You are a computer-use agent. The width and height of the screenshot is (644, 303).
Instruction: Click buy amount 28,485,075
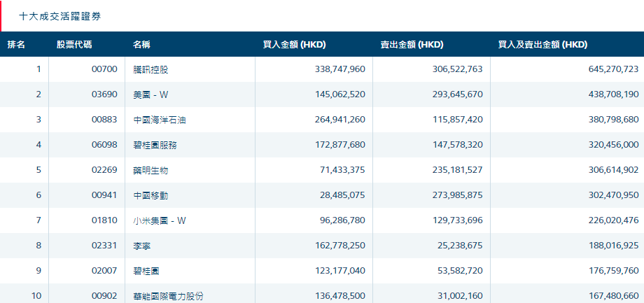pyautogui.click(x=342, y=195)
